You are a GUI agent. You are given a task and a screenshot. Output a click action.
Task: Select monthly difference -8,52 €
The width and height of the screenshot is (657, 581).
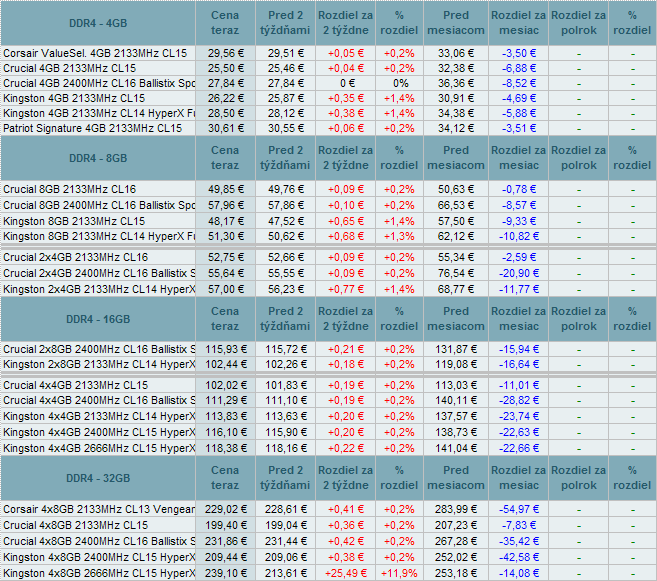click(519, 83)
